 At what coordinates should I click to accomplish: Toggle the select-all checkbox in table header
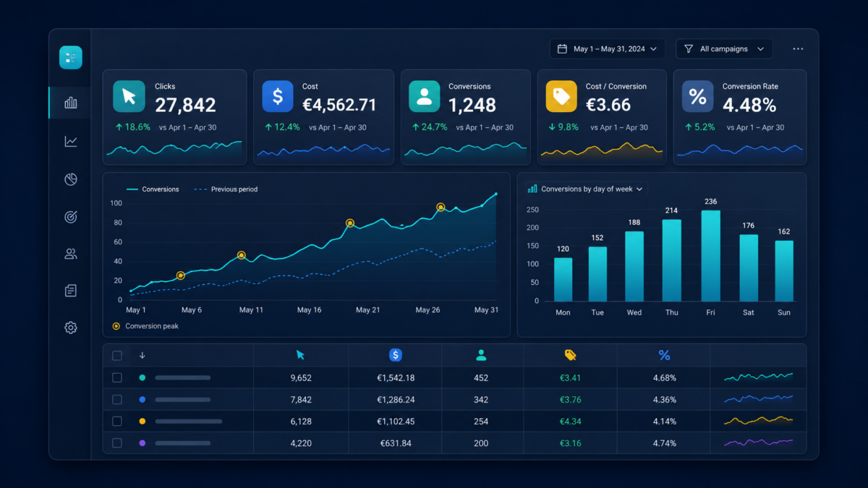coord(117,356)
